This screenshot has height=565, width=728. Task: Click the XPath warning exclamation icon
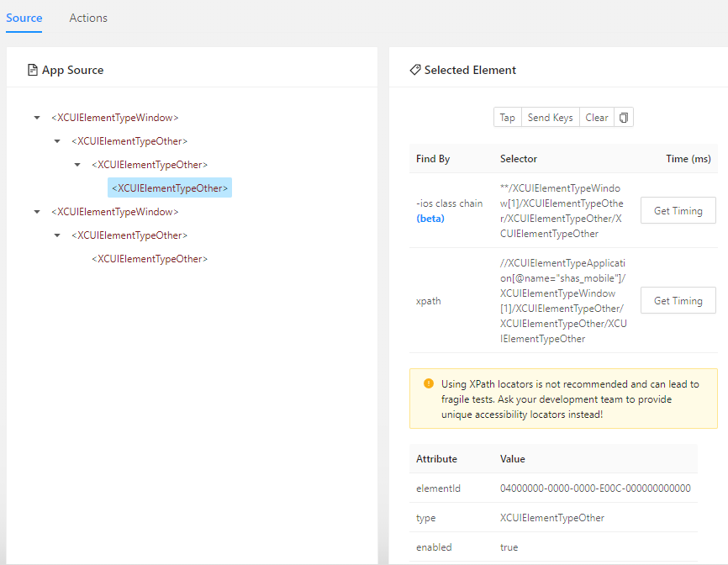click(429, 383)
